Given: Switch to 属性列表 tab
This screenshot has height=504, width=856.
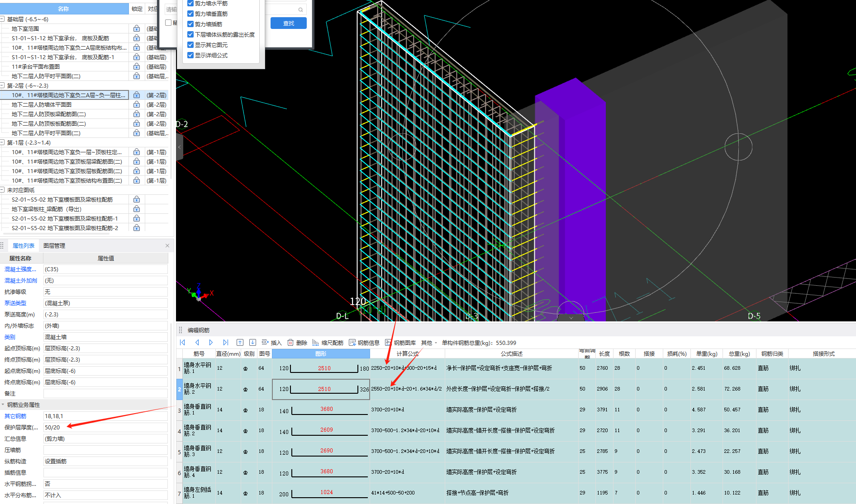Looking at the screenshot, I should 24,245.
